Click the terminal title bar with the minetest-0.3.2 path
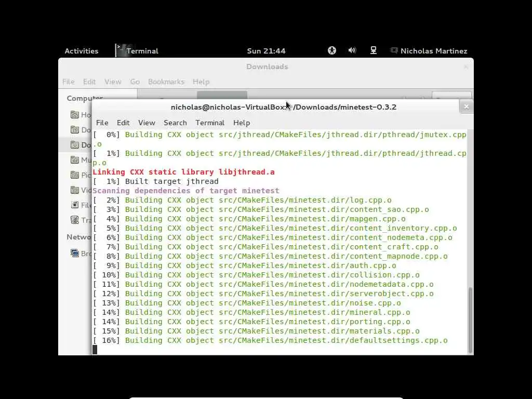The width and height of the screenshot is (532, 399). [x=283, y=107]
